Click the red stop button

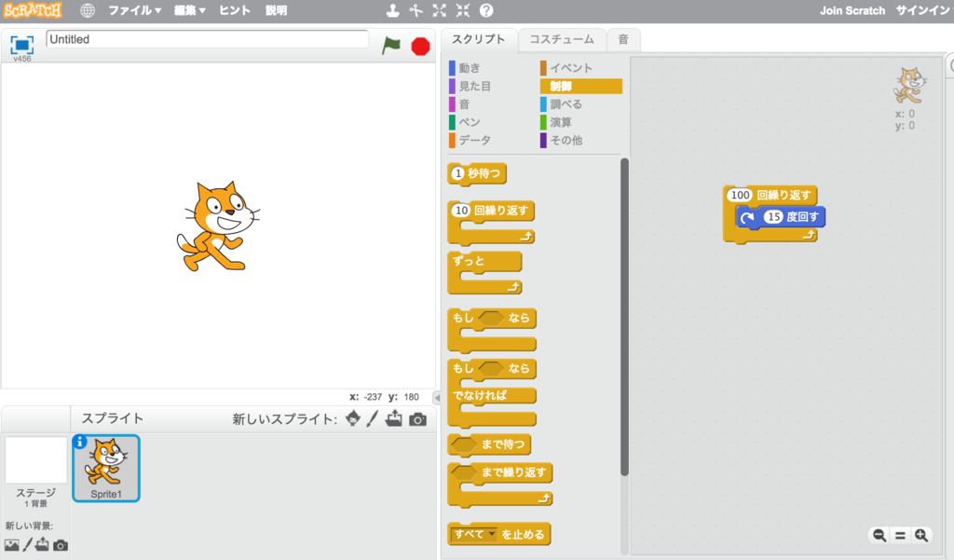click(420, 47)
